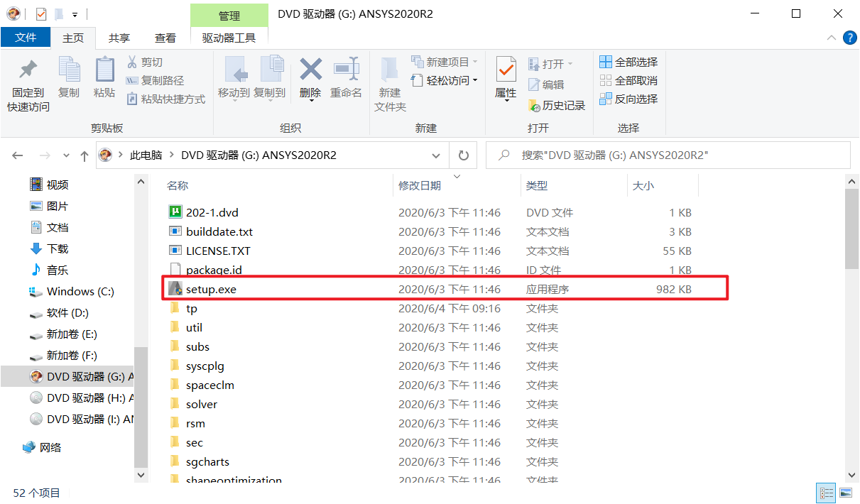Screen dimensions: 860x504
Task: Collapse the ribbon with the chevron
Action: [x=832, y=38]
